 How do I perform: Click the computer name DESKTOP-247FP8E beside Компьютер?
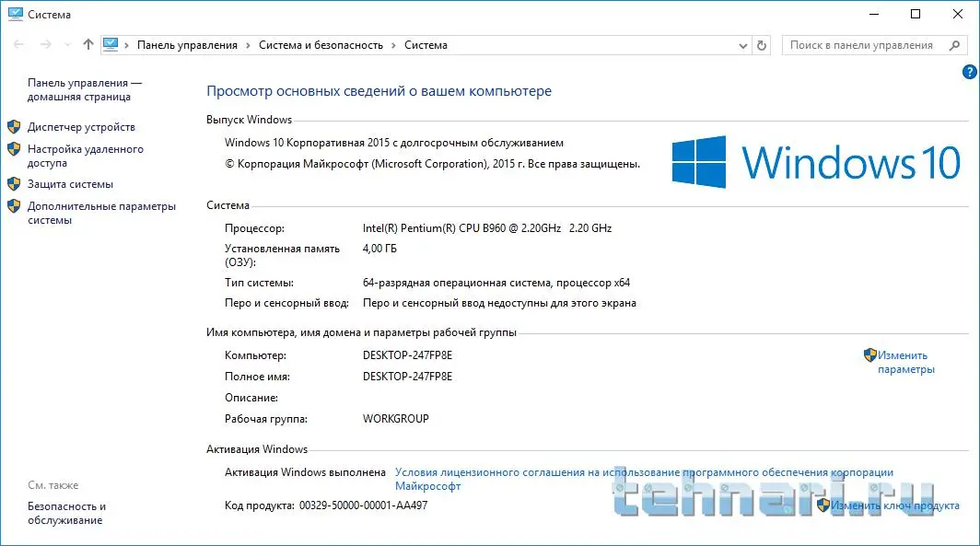(407, 355)
